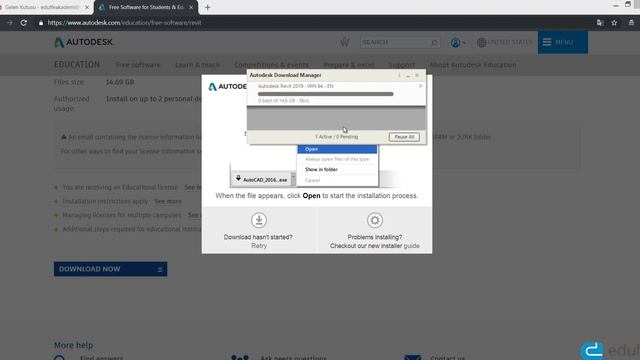Open the Free software nav item
This screenshot has height=360, width=640.
(138, 65)
